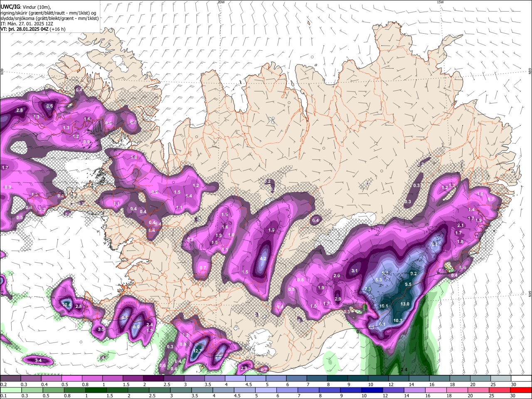Pick upper legend swatch between 4 and 4.5
Screen dimensions: 532x399
235,378
